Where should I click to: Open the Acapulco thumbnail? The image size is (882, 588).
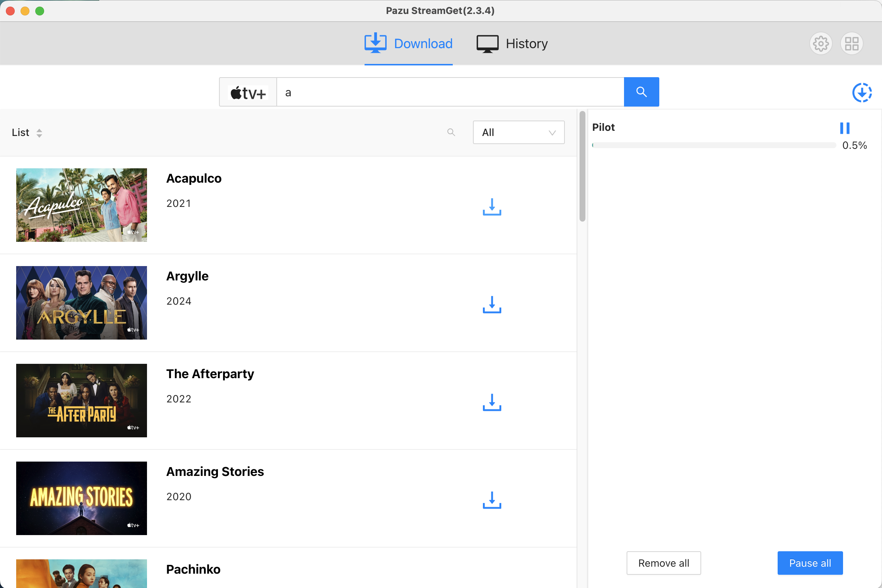point(81,205)
